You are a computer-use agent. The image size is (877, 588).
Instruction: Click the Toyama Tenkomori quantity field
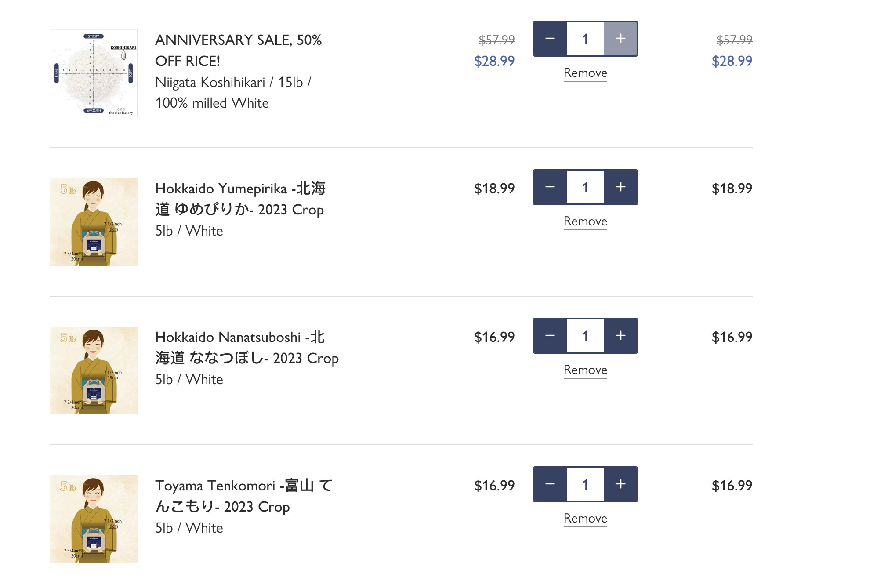pos(585,484)
